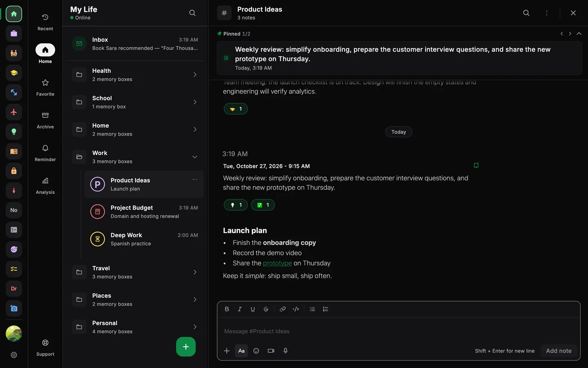588x368 pixels.
Task: Open the Recent tab
Action: pos(45,22)
